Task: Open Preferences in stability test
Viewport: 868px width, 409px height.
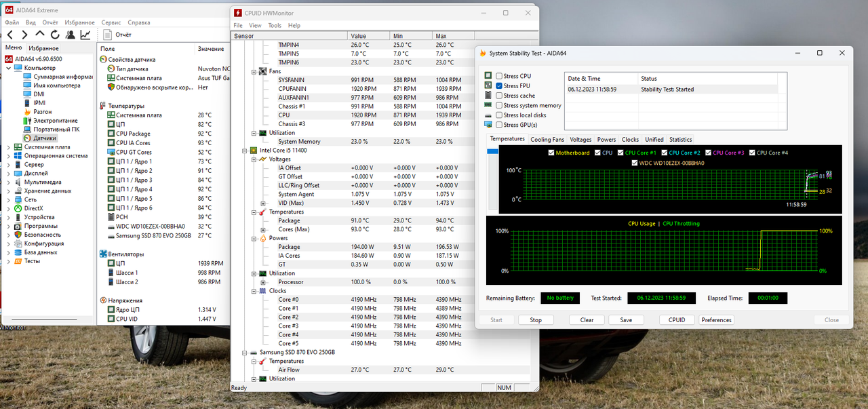Action: tap(717, 320)
